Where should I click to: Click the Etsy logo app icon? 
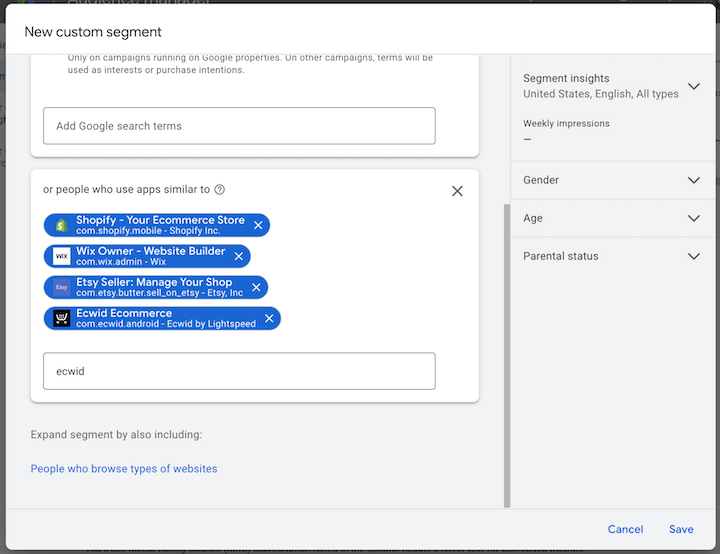pos(62,287)
